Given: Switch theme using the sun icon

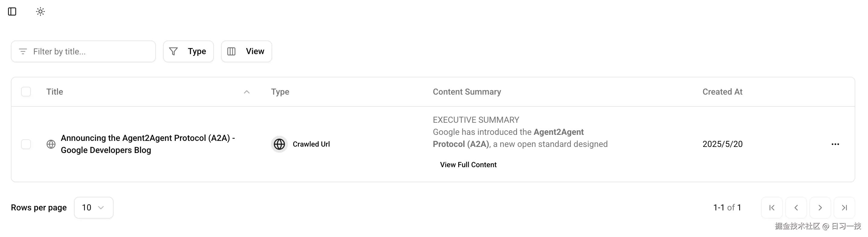Looking at the screenshot, I should pyautogui.click(x=40, y=11).
